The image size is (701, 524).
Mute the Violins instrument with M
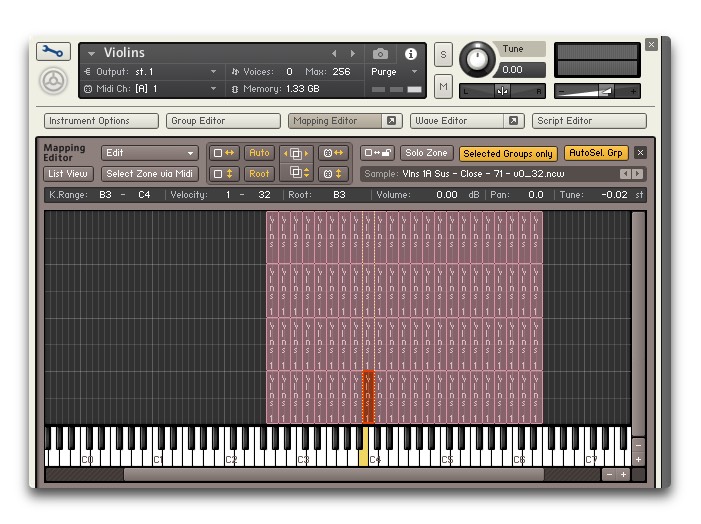click(443, 86)
